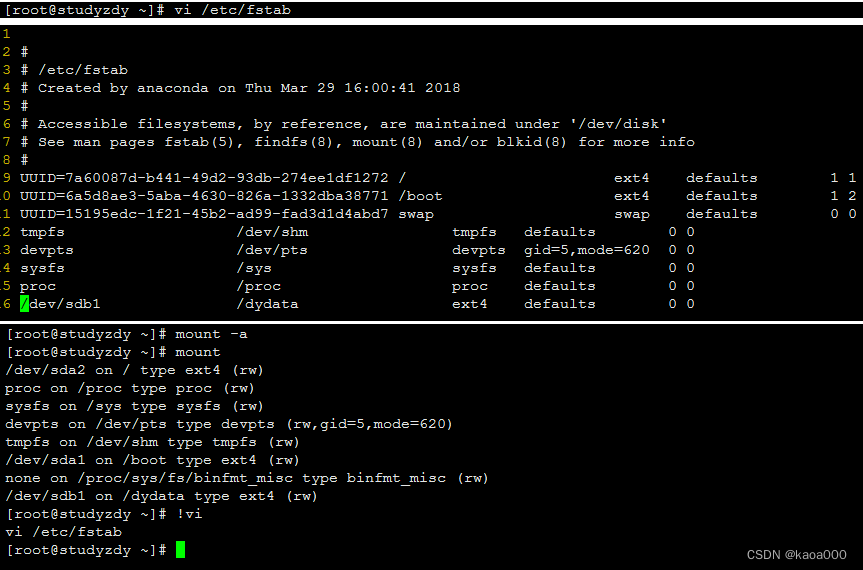Screen dimensions: 863x570
Task: Click the '/boot' mount point in fstab
Action: click(x=420, y=196)
